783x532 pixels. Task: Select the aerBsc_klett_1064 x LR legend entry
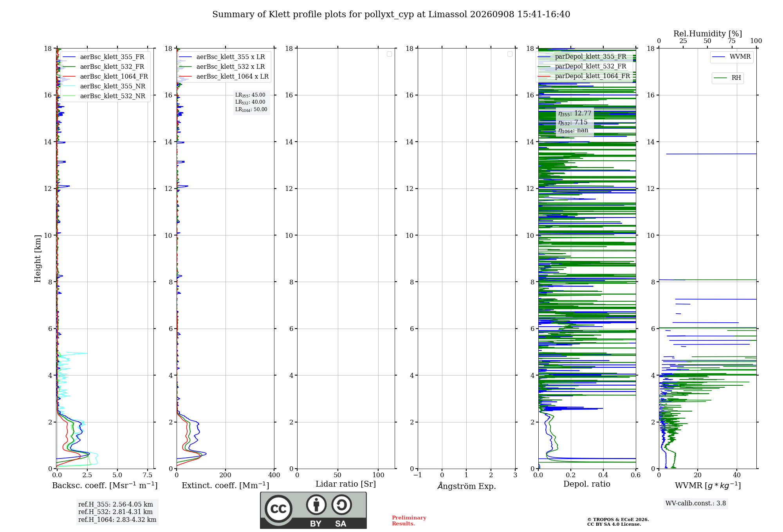pos(224,77)
